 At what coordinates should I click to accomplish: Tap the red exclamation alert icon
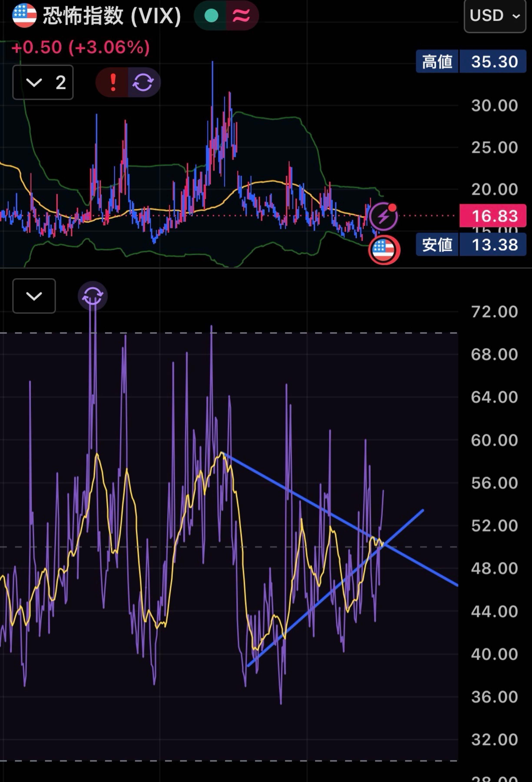coord(113,83)
